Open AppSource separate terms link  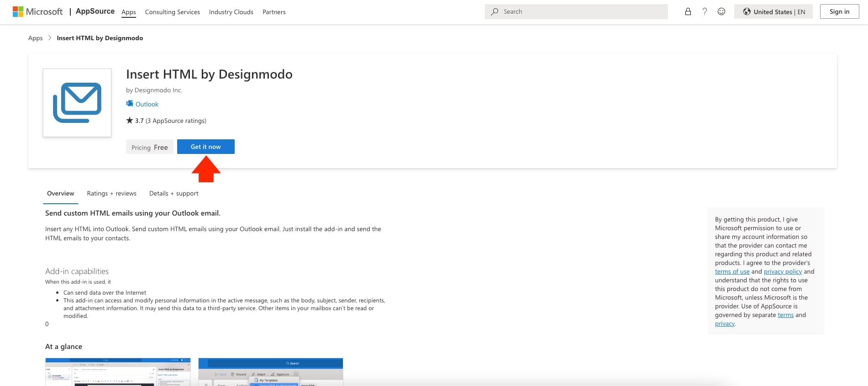click(x=786, y=315)
